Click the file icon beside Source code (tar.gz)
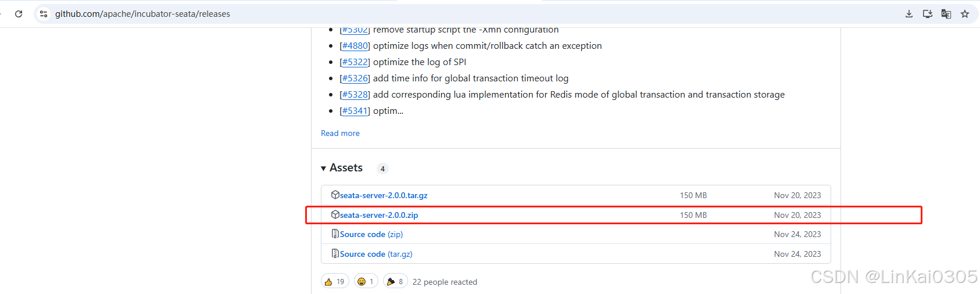Screen dimensions: 980x294 coord(335,253)
